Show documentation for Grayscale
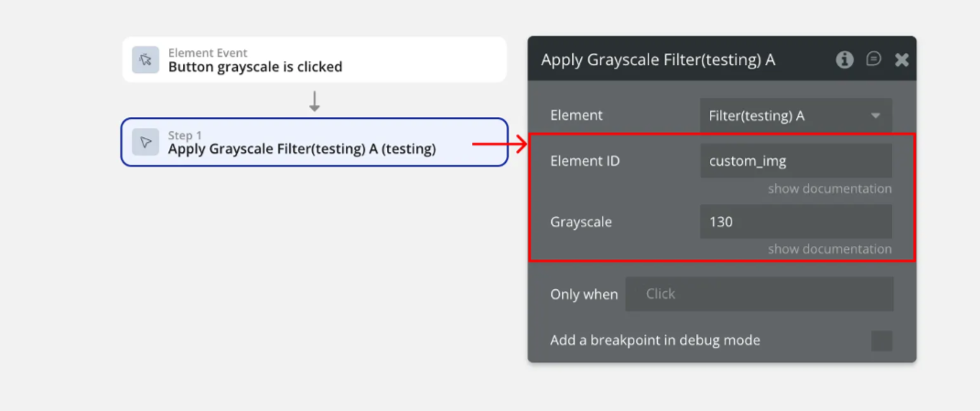Image resolution: width=980 pixels, height=411 pixels. tap(829, 249)
